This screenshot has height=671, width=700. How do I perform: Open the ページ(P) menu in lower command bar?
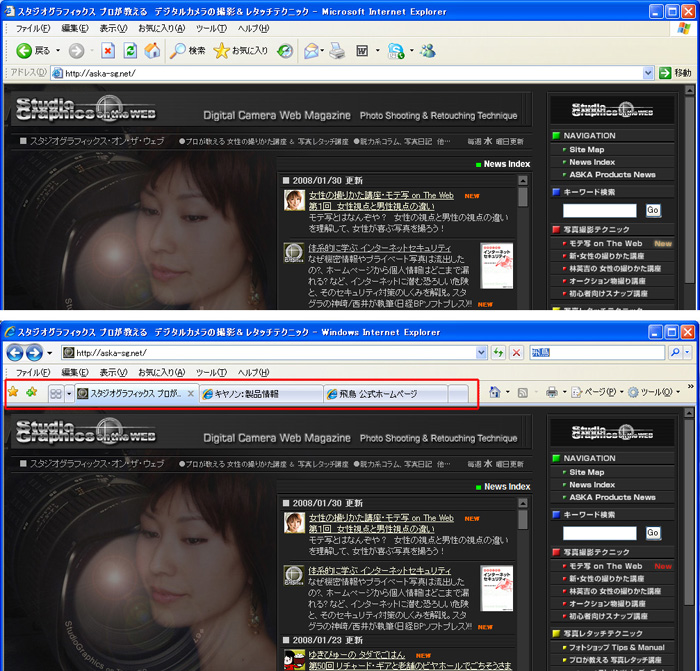pos(597,392)
